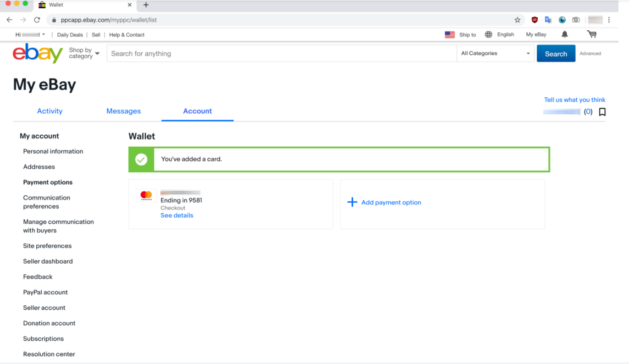
Task: Select Payment options in sidebar
Action: pos(48,182)
